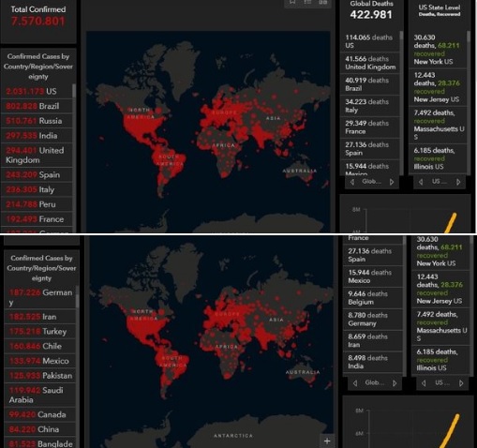477x448 pixels.
Task: Select Belgium 9.646 deaths entry
Action: [x=372, y=298]
